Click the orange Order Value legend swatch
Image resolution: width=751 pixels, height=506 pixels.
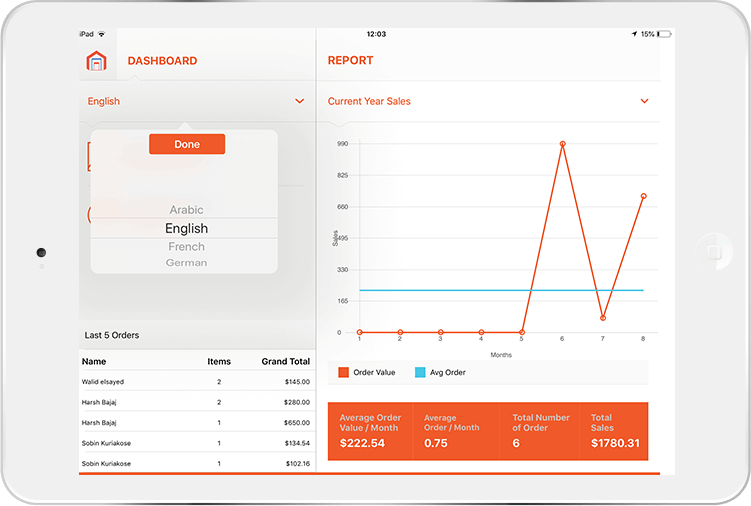coord(343,372)
